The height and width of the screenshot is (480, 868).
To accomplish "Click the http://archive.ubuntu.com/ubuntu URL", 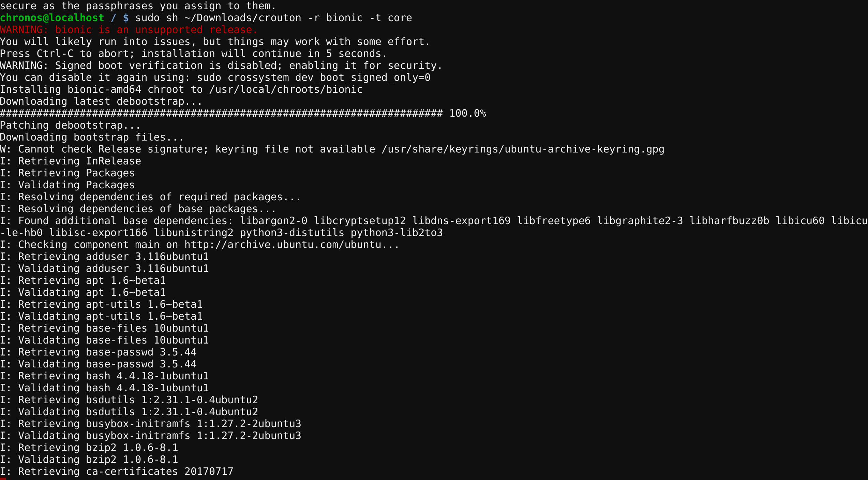I will click(x=283, y=245).
